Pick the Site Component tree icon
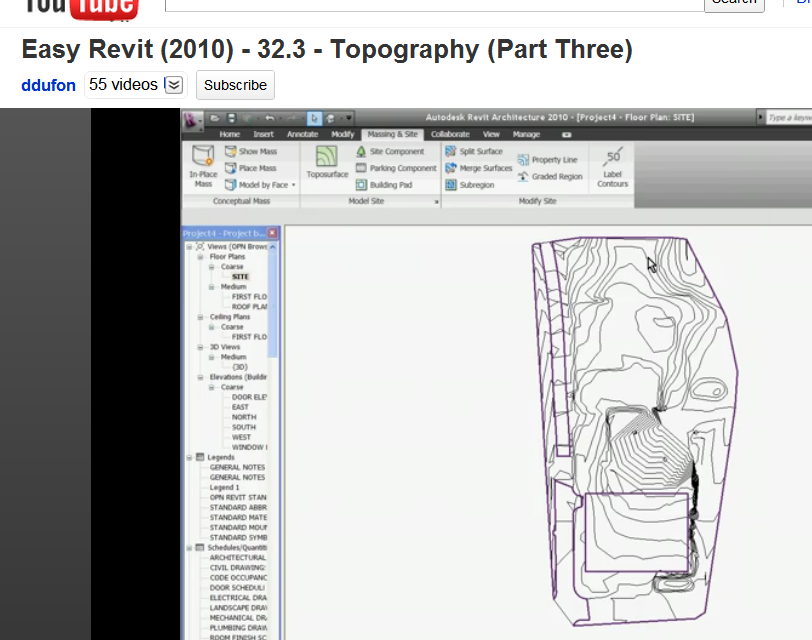The width and height of the screenshot is (812, 640). (x=361, y=151)
